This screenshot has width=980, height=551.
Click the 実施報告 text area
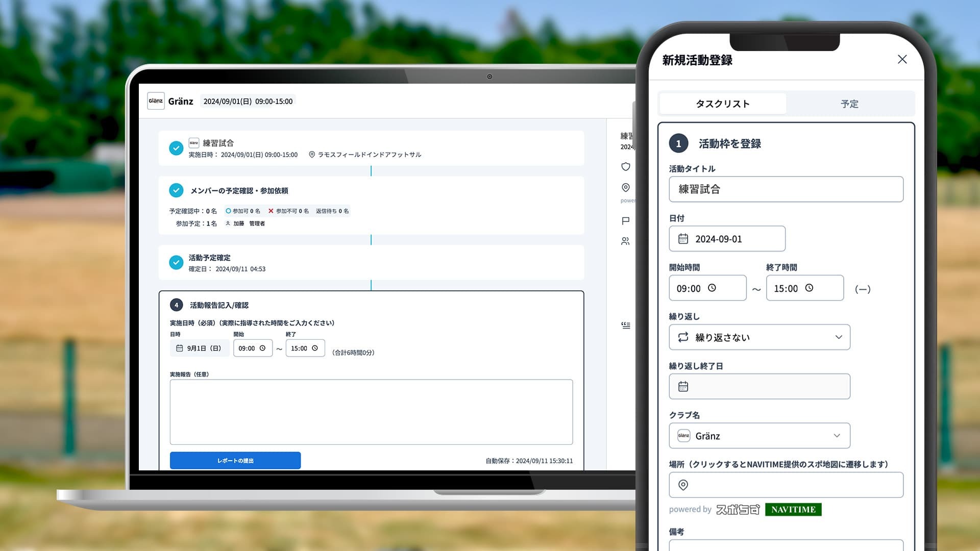coord(371,412)
